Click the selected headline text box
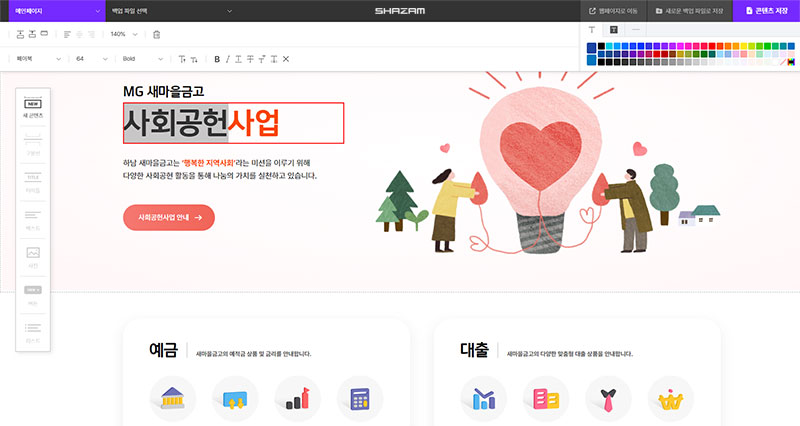 pos(234,123)
